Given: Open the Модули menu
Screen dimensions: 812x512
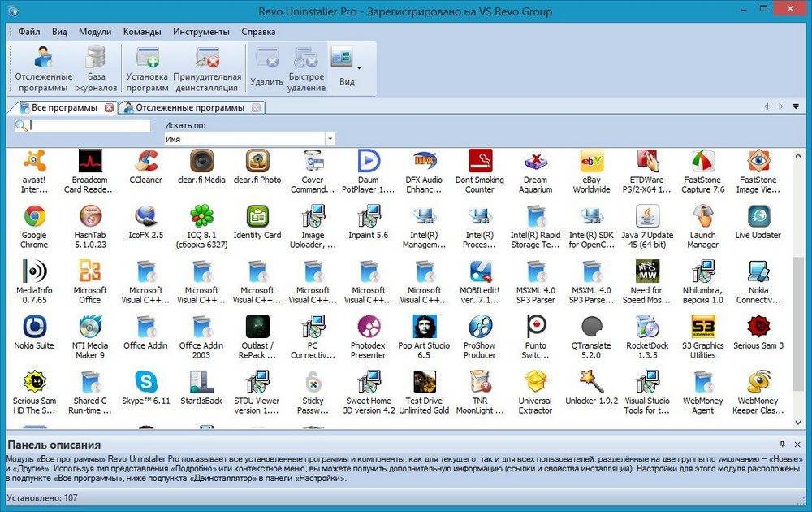Looking at the screenshot, I should tap(95, 32).
